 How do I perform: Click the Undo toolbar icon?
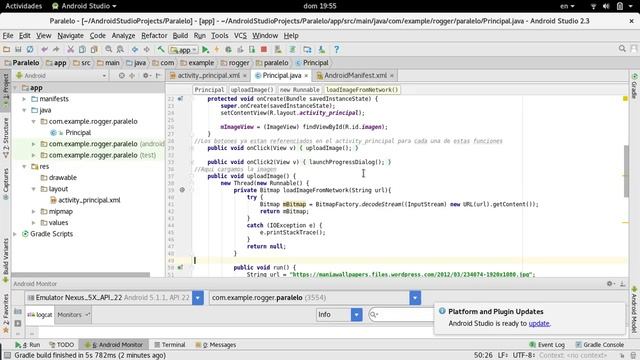coord(44,49)
